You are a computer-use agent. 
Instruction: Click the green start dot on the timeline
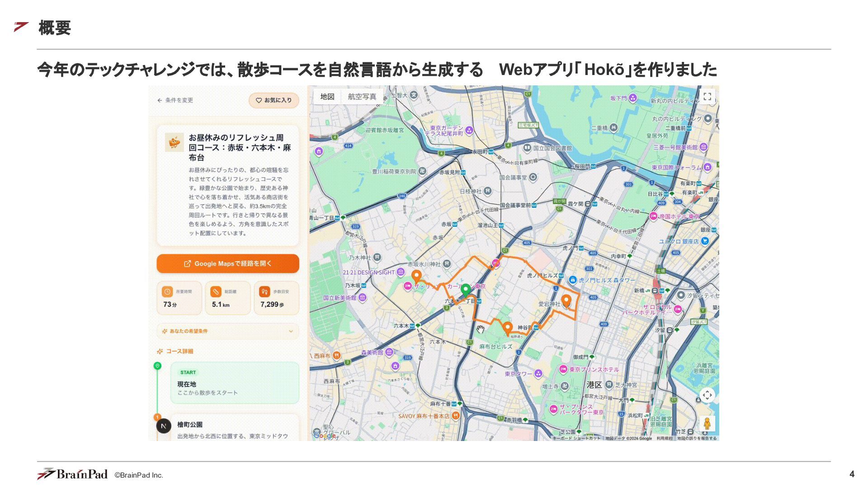pyautogui.click(x=157, y=366)
